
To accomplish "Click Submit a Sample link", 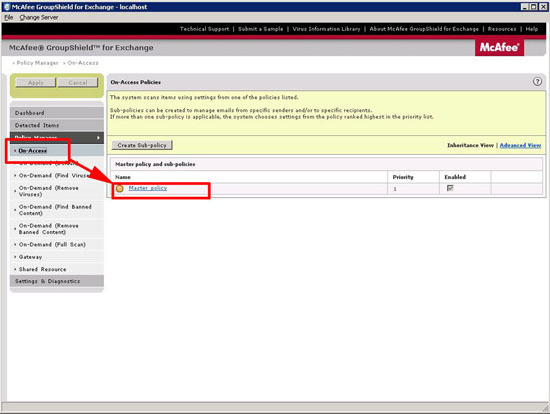I will 261,29.
